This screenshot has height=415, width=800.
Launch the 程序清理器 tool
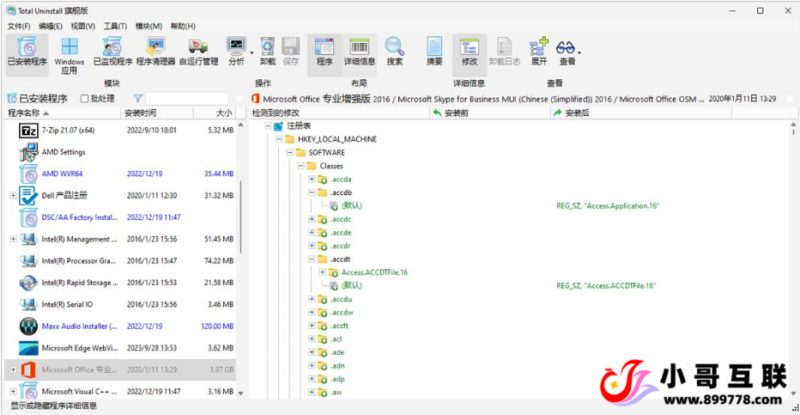click(x=156, y=52)
